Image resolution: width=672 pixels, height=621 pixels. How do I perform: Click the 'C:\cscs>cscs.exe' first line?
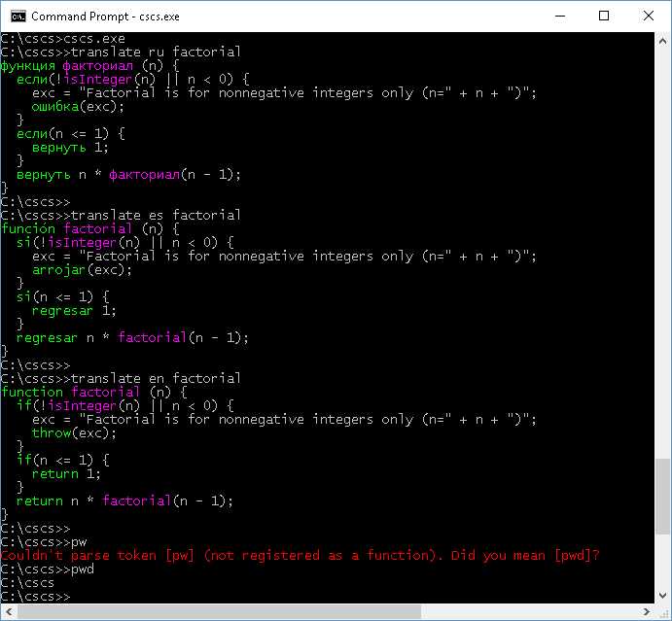pos(62,39)
